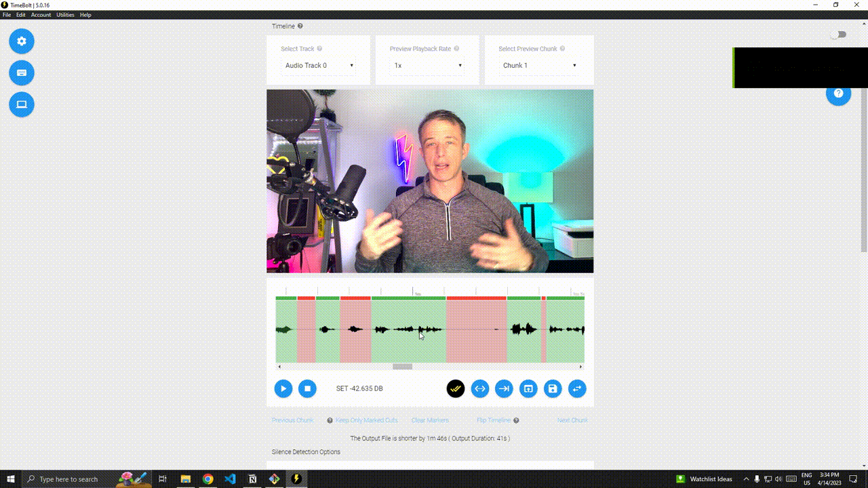Open settings via the gear icon

[22, 41]
